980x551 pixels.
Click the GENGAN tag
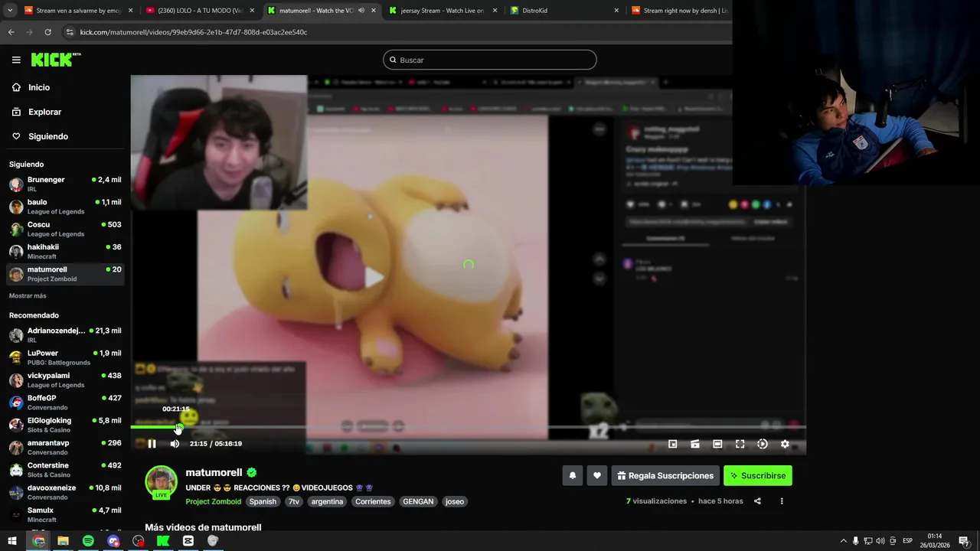[418, 501]
